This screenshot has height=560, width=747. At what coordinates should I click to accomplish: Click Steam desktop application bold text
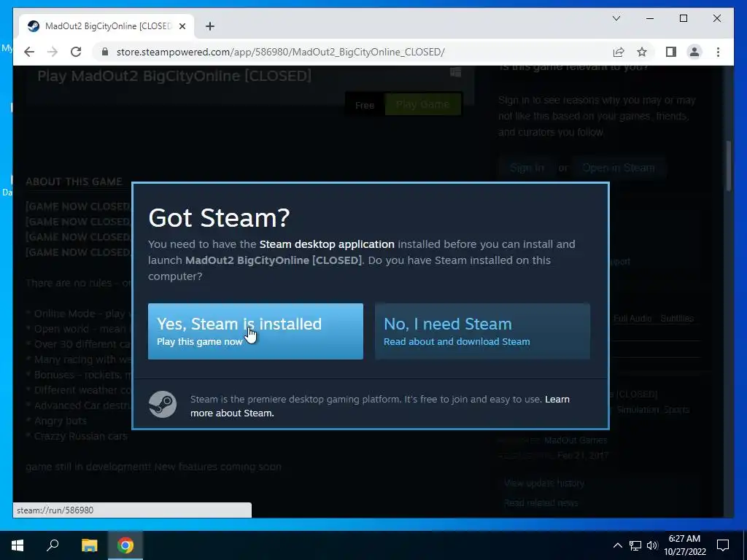(327, 244)
